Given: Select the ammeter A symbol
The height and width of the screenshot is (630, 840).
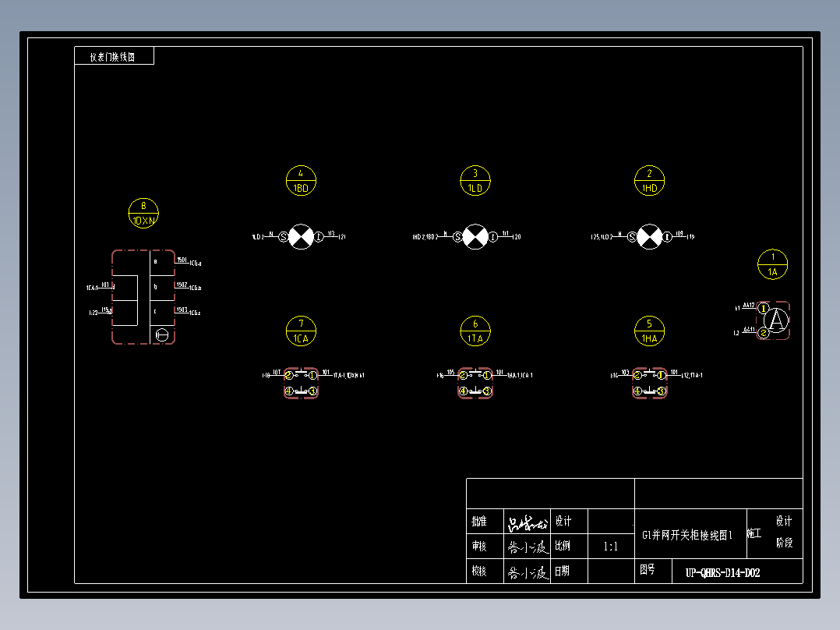Looking at the screenshot, I should [x=777, y=320].
